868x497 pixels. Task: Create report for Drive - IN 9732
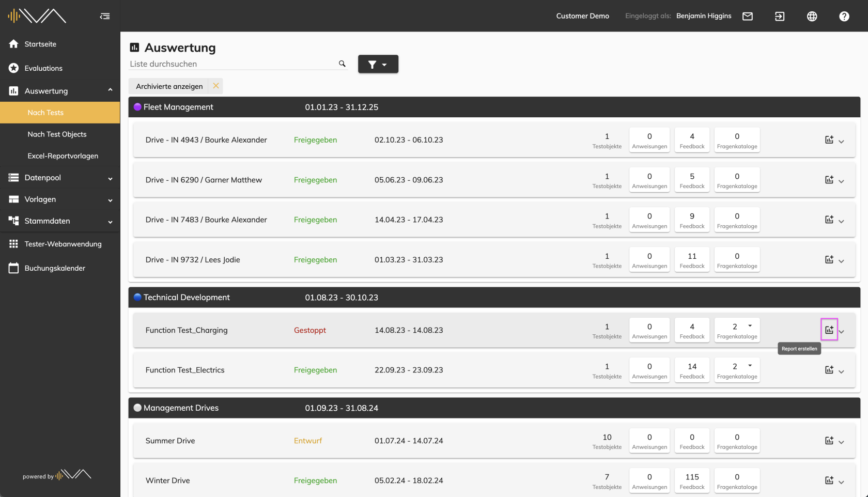[829, 259]
